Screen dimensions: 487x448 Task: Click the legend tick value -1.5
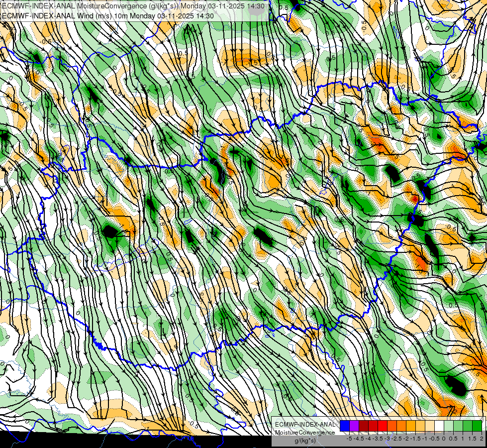[x=415, y=439]
